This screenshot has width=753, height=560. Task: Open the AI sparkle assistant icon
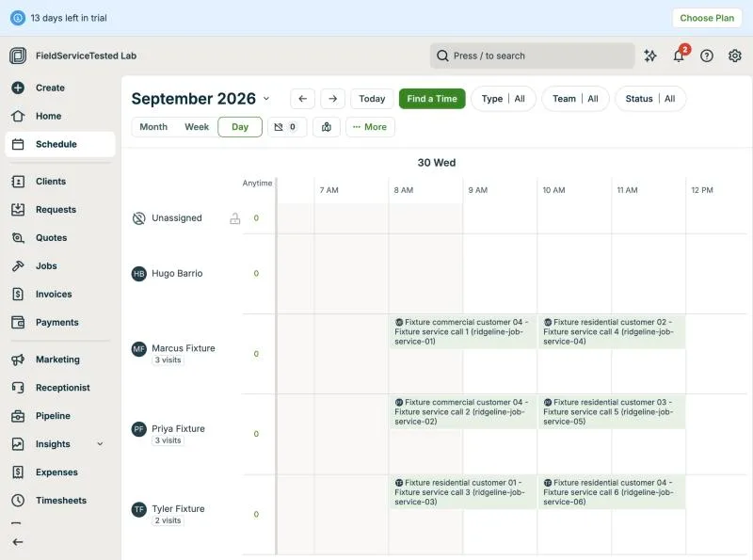pos(650,56)
